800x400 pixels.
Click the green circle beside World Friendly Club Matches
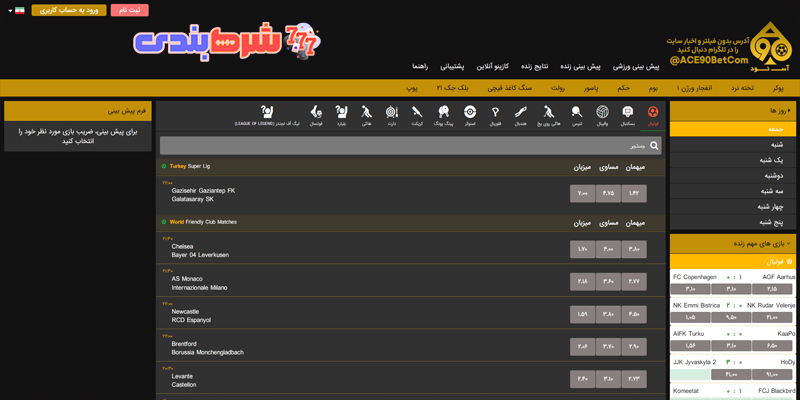point(164,222)
